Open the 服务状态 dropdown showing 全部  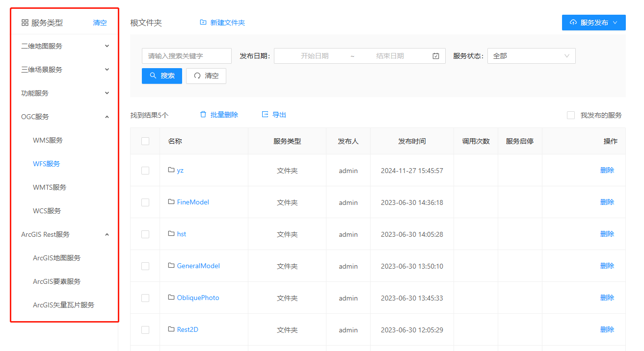[x=531, y=56]
